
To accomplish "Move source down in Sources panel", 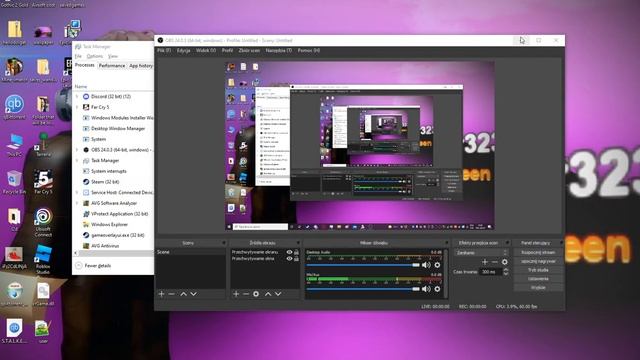I will coord(278,294).
